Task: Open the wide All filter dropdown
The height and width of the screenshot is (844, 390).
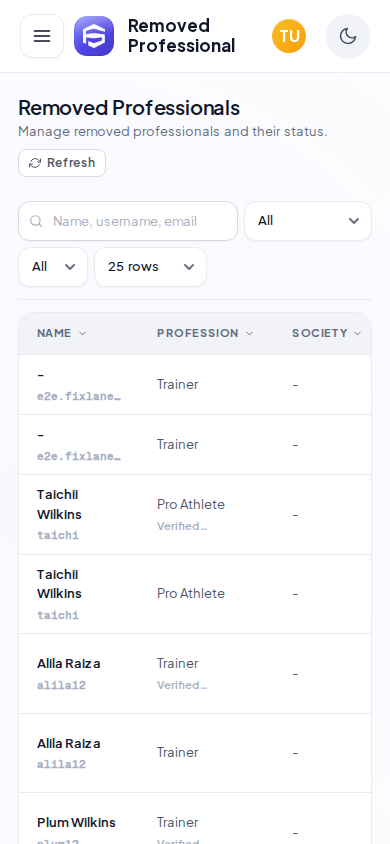Action: [x=308, y=221]
